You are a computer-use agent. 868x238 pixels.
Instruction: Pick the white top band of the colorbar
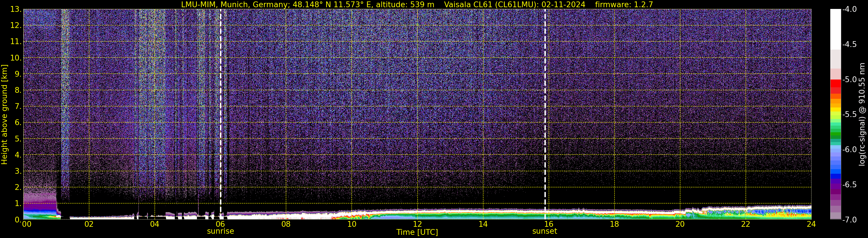click(x=835, y=29)
